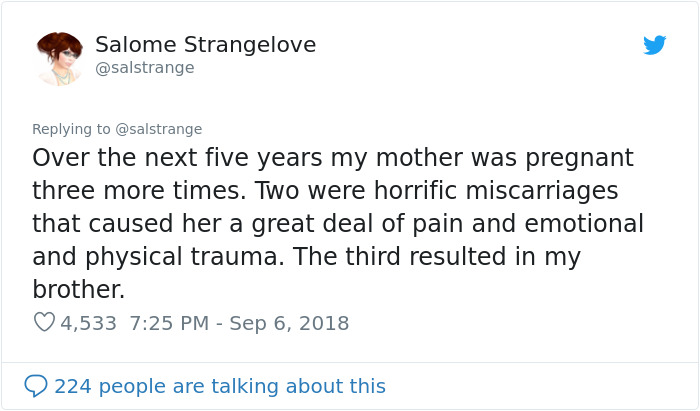Click the tweet line starting 'three more times'
Image resolution: width=700 pixels, height=411 pixels.
point(325,190)
